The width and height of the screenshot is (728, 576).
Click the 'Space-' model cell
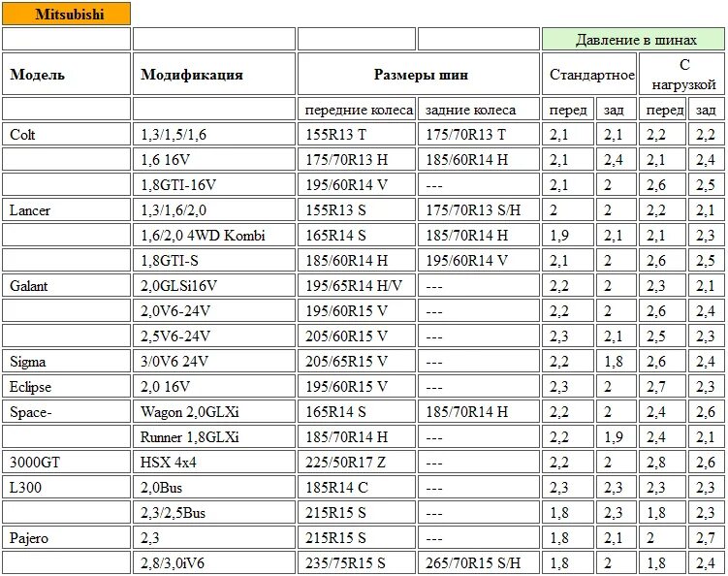point(66,411)
